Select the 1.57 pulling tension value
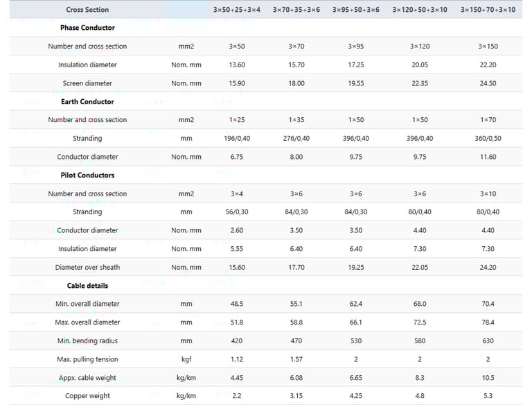The height and width of the screenshot is (405, 532). (296, 359)
